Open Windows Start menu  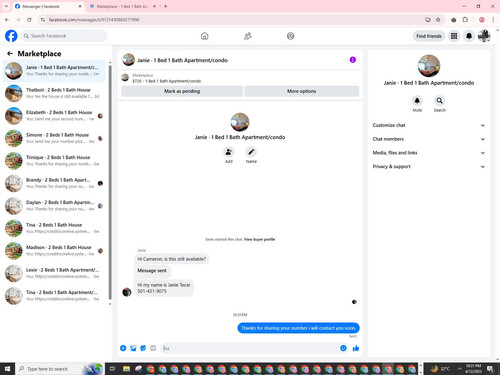[7, 369]
